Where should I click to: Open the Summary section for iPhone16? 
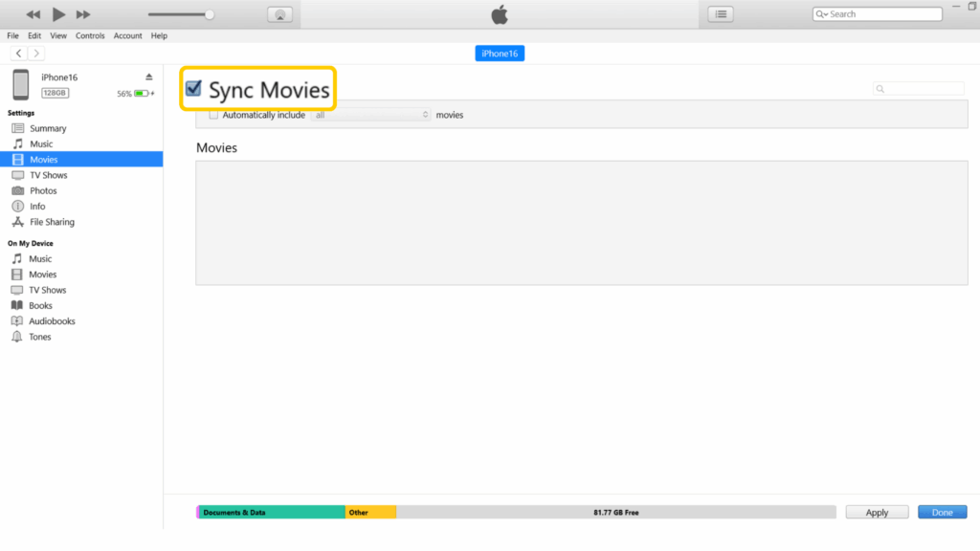47,127
